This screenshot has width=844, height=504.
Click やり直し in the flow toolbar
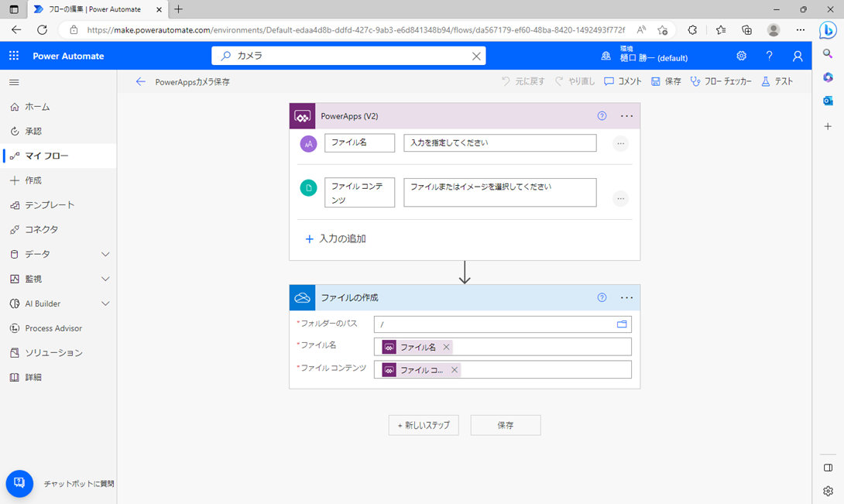point(575,81)
